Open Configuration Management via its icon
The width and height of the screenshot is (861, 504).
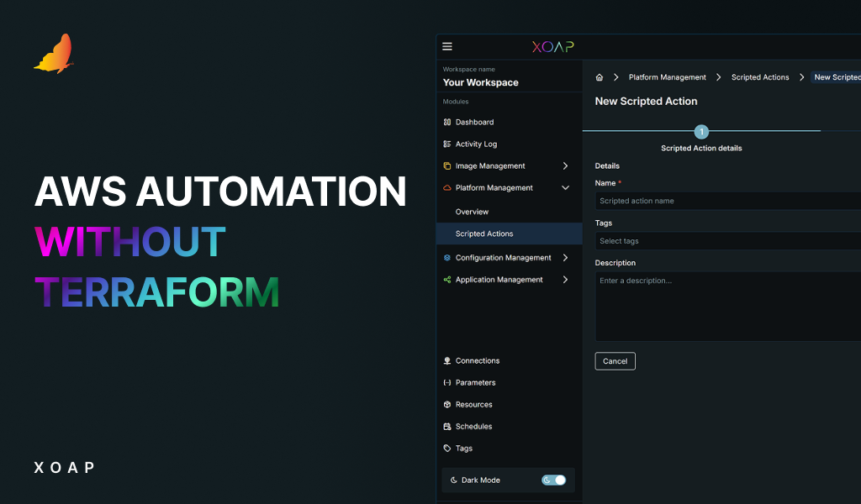pyautogui.click(x=446, y=257)
